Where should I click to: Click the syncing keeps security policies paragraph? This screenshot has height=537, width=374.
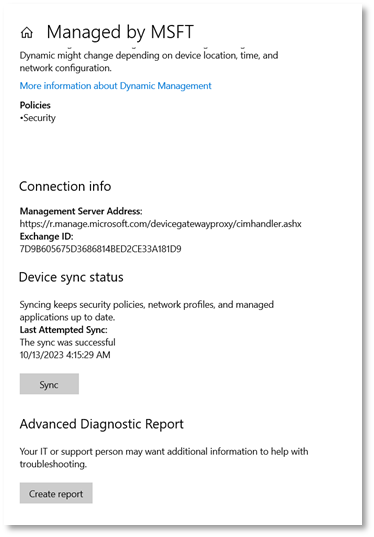pos(147,311)
